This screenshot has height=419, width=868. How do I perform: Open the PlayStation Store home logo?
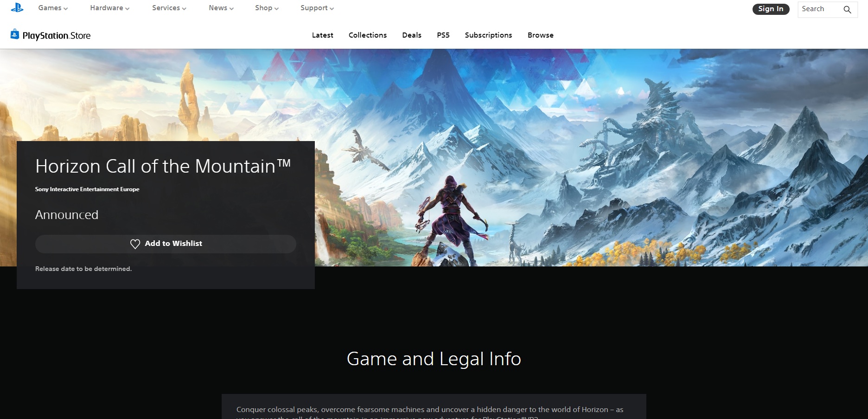pyautogui.click(x=51, y=35)
